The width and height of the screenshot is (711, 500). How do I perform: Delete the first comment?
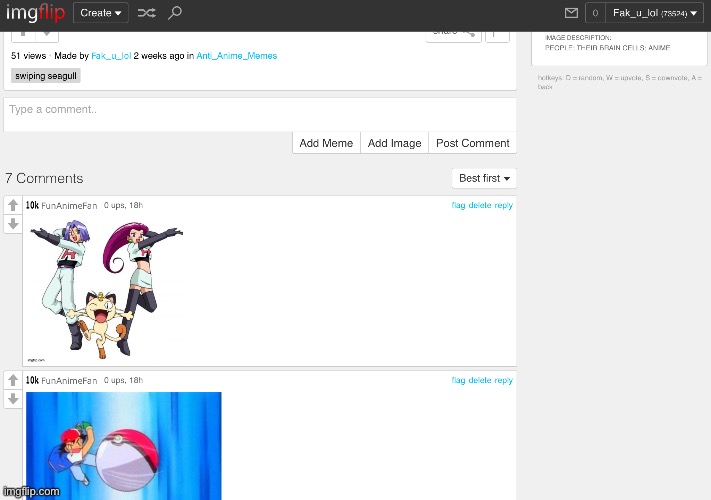480,205
